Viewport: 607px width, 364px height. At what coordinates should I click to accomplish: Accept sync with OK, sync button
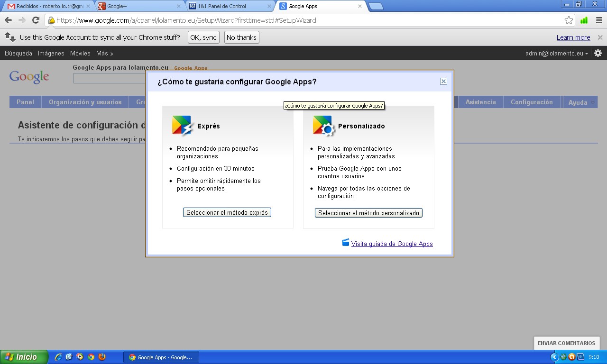[203, 37]
